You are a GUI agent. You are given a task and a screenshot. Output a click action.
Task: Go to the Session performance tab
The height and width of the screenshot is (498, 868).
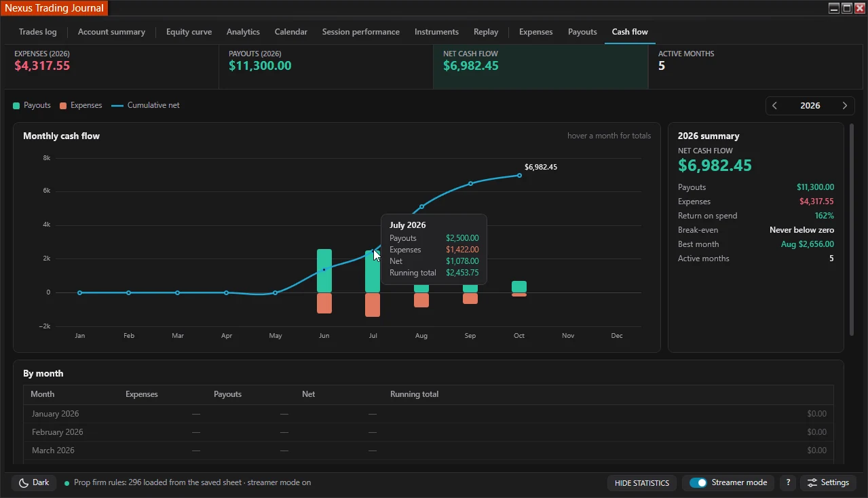click(x=361, y=32)
